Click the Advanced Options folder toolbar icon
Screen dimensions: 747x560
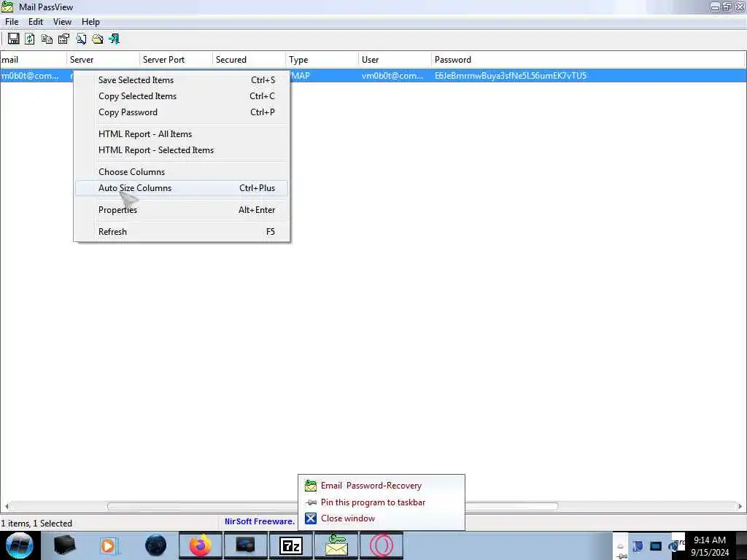coord(98,39)
